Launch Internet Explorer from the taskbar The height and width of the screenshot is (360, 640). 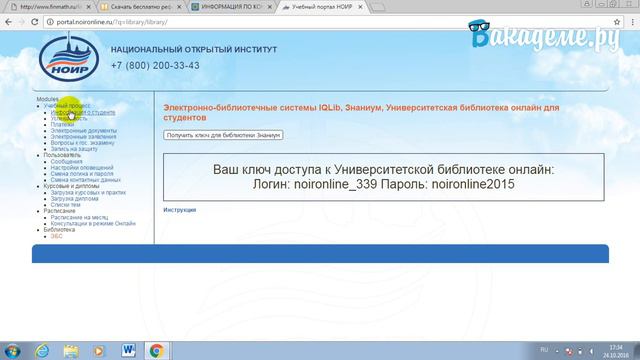[42, 351]
